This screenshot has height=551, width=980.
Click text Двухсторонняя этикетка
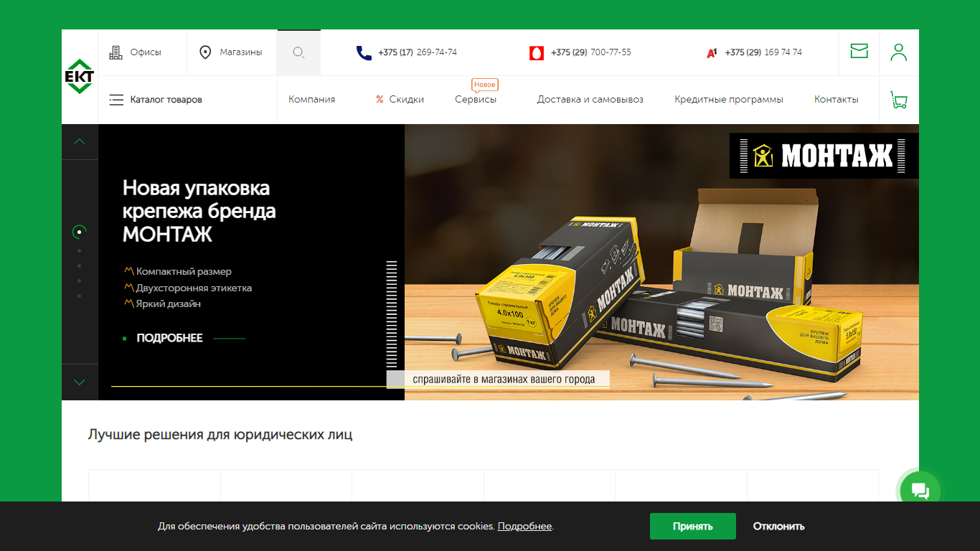click(x=194, y=288)
